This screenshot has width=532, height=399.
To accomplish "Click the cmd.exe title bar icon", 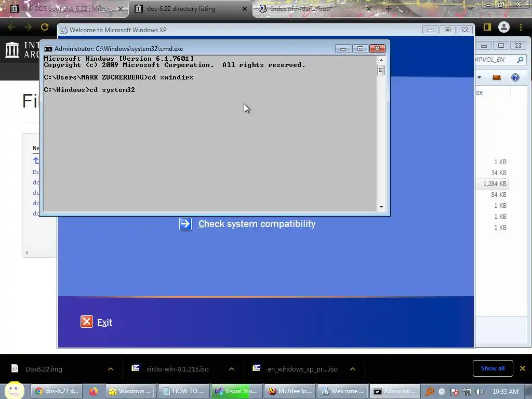I will 48,49.
